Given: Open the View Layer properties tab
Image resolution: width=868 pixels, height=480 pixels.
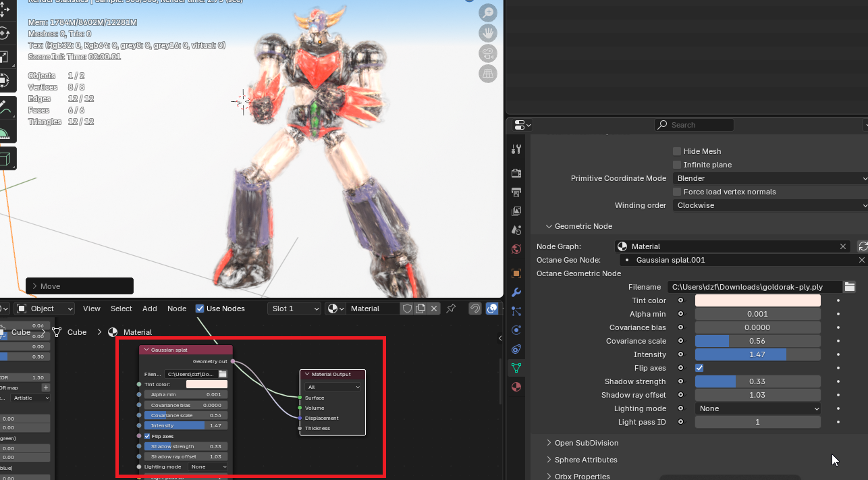Looking at the screenshot, I should coord(516,211).
